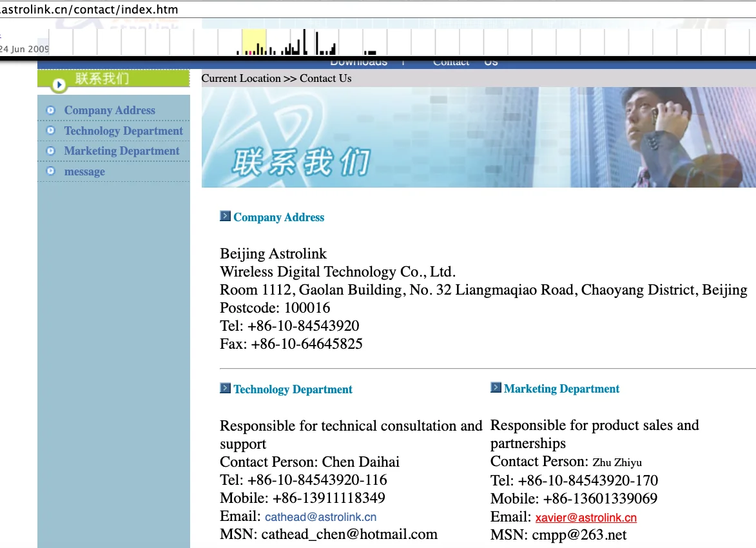Click the bullet icon beside Company Address in sidebar

51,110
